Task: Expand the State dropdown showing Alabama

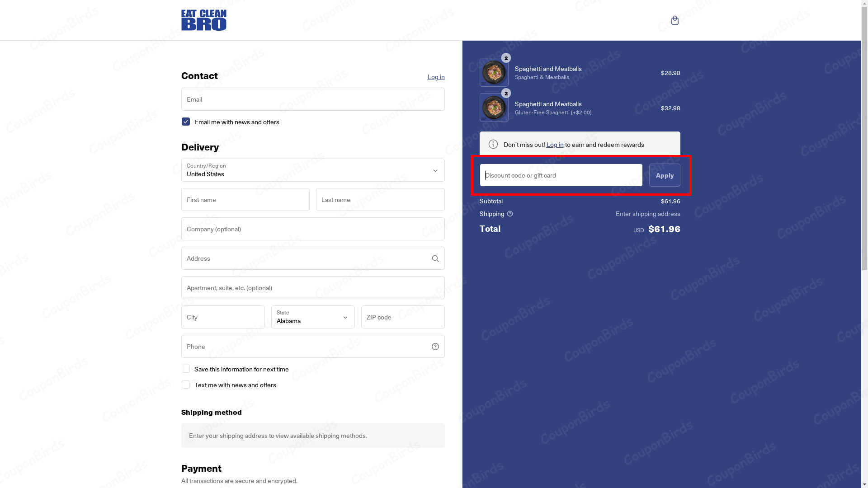Action: tap(313, 317)
